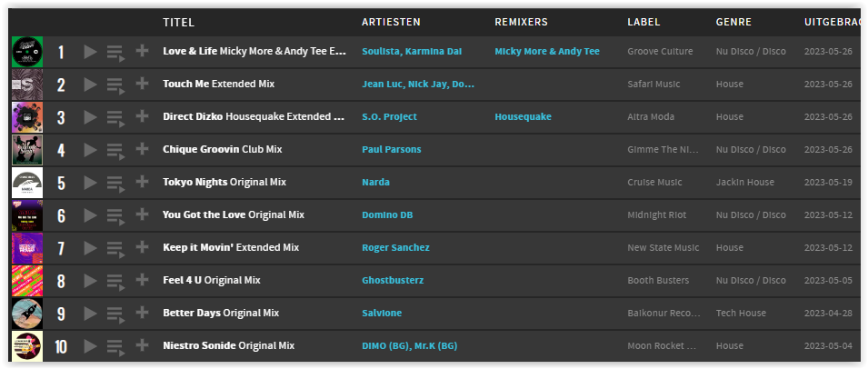868x369 pixels.
Task: Sort by TITEL column header
Action: (x=178, y=22)
